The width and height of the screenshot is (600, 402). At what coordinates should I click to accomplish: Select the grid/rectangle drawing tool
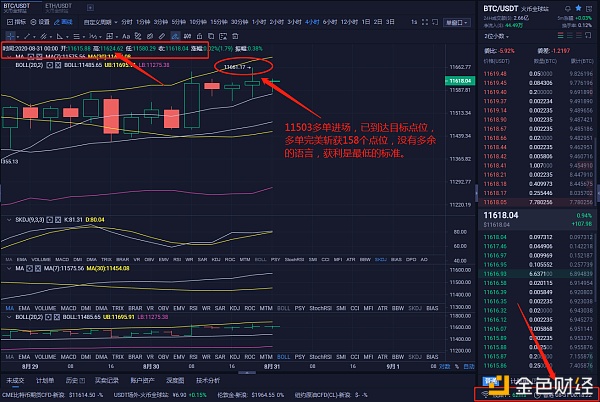click(x=109, y=36)
